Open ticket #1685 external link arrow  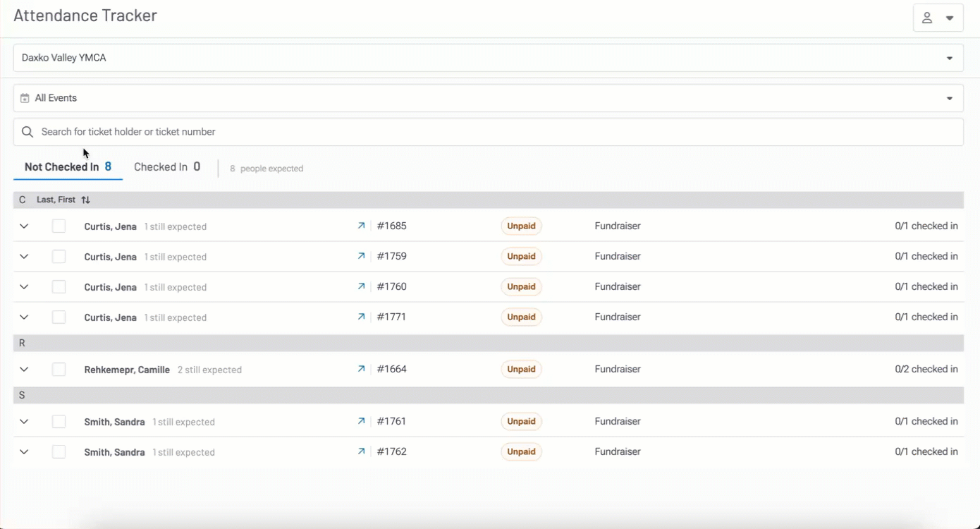click(361, 226)
